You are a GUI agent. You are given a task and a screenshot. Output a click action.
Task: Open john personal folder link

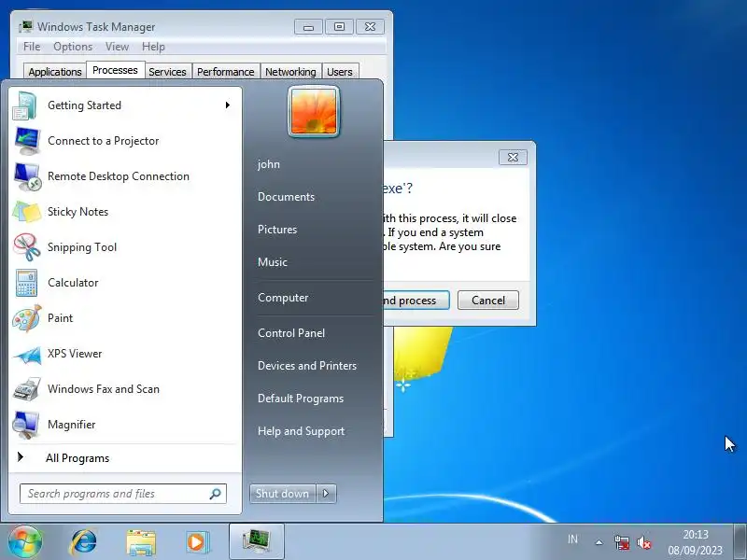coord(269,164)
